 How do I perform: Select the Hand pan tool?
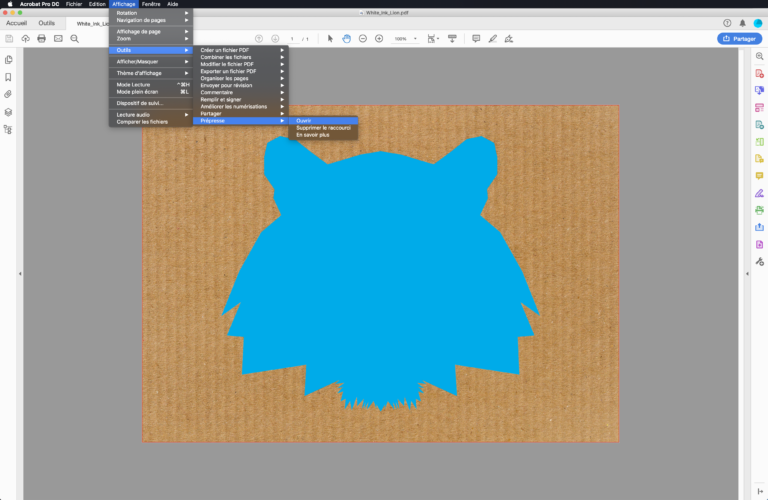pos(346,38)
